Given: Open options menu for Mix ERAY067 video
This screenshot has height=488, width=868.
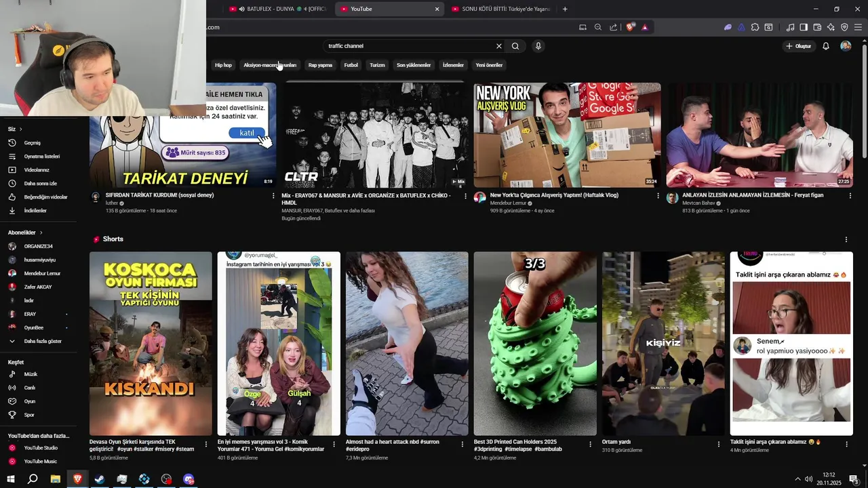Looking at the screenshot, I should pyautogui.click(x=465, y=196).
